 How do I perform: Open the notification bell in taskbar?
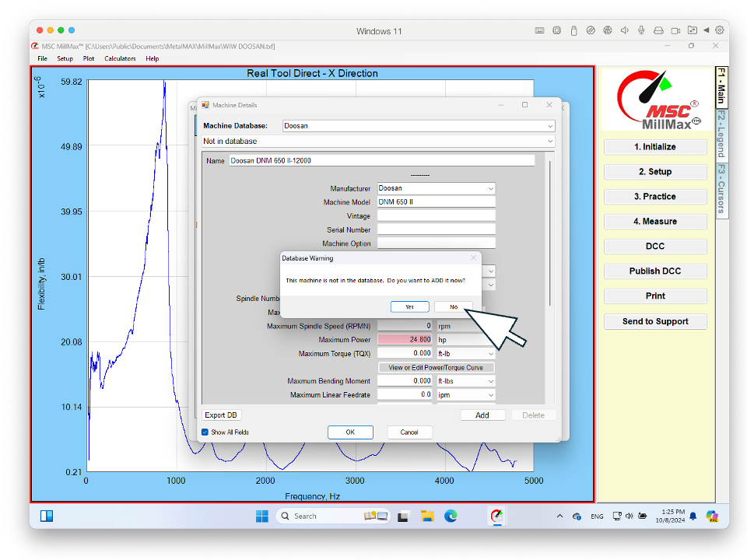coord(693,516)
